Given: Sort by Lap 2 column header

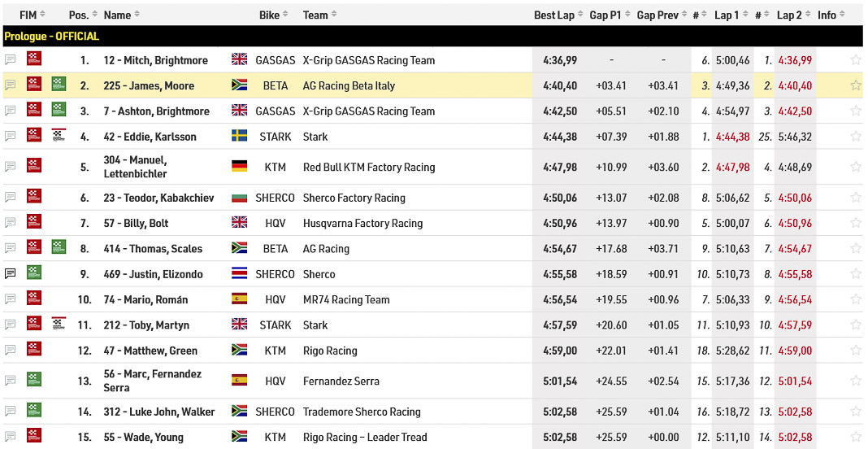Looking at the screenshot, I should point(794,15).
